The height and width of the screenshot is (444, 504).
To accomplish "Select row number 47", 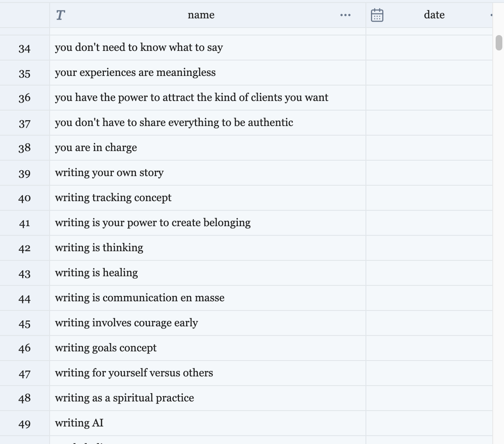I will [x=25, y=374].
